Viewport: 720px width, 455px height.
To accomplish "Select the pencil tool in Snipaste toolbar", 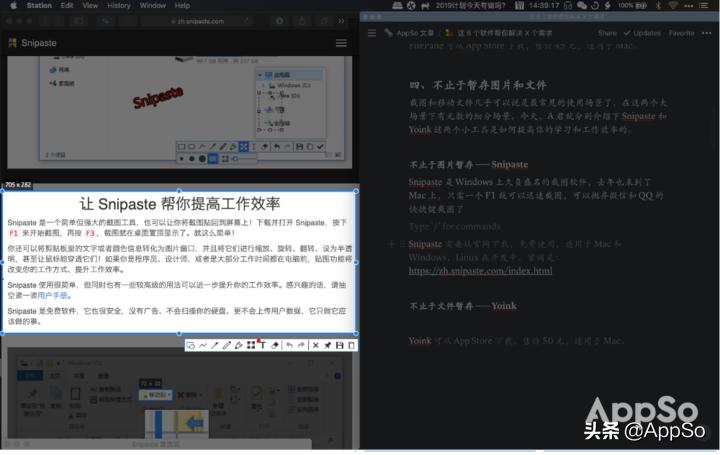I will 227,346.
